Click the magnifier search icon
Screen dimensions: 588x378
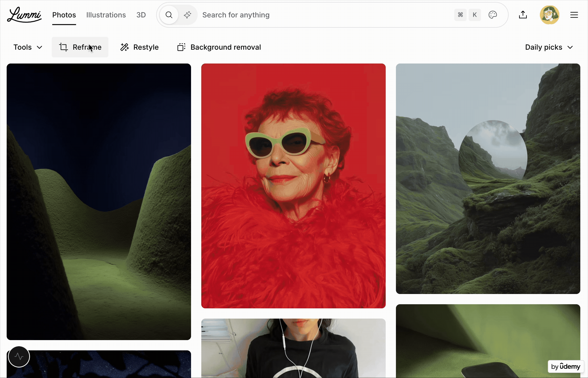pos(169,15)
